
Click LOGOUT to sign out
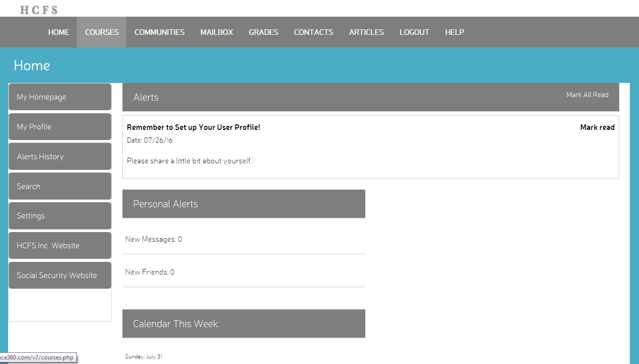[414, 32]
